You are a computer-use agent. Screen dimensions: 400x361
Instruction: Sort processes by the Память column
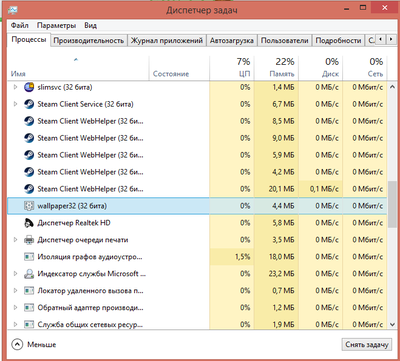[x=276, y=68]
